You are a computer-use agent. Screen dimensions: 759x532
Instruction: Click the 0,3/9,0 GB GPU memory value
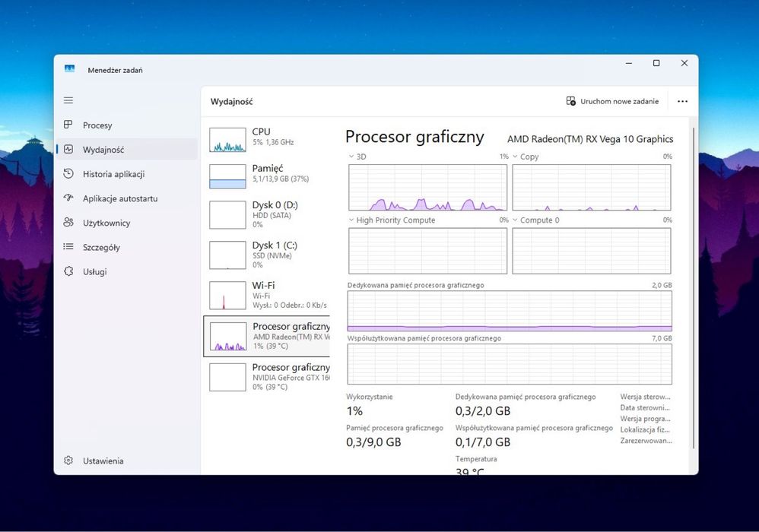(x=373, y=442)
